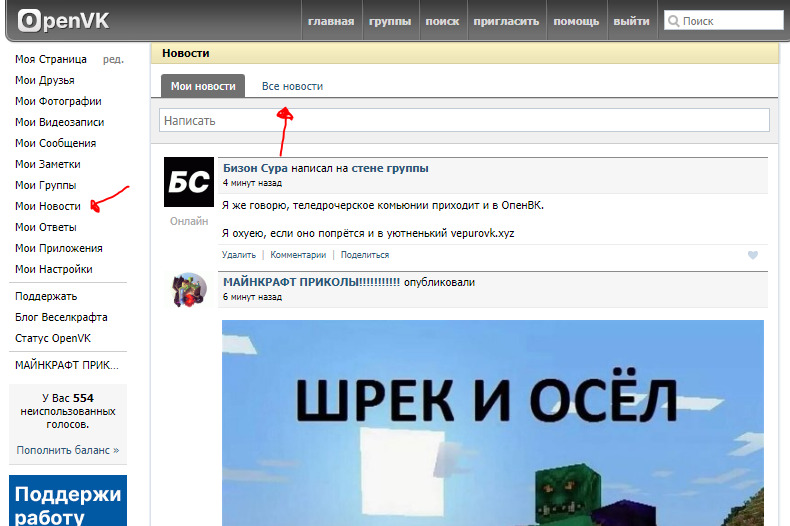Click Пополнить баланс » link
Viewport: 790px width, 526px height.
(x=68, y=450)
